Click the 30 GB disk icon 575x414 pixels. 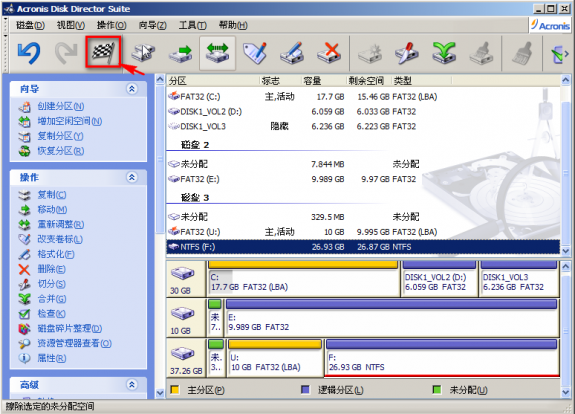point(182,273)
